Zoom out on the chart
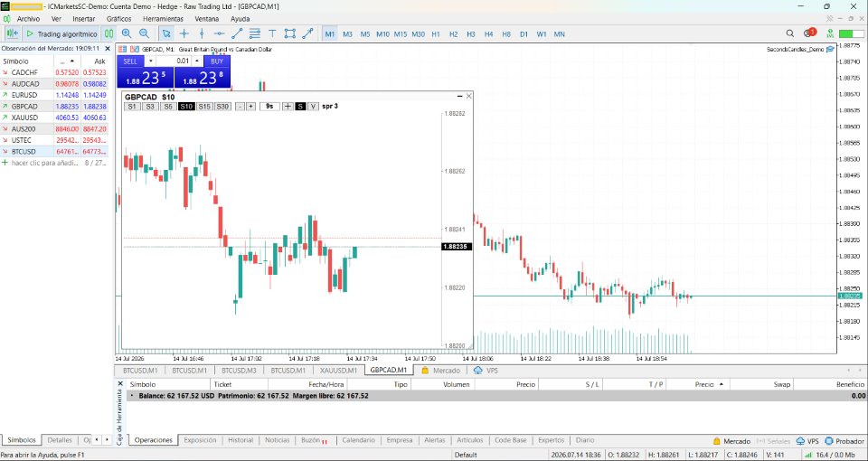The height and width of the screenshot is (461, 868). pyautogui.click(x=144, y=33)
